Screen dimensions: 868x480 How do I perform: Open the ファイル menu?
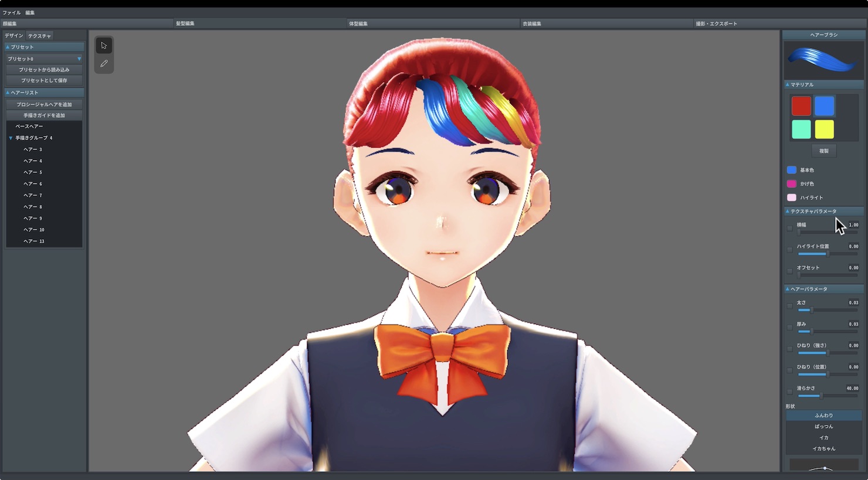(12, 12)
